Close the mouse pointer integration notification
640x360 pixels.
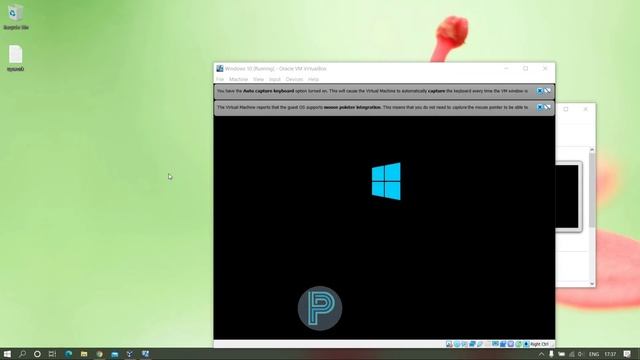540,107
